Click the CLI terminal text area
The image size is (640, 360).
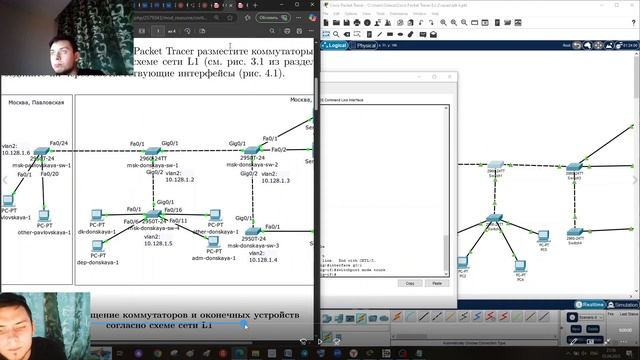[x=382, y=191]
